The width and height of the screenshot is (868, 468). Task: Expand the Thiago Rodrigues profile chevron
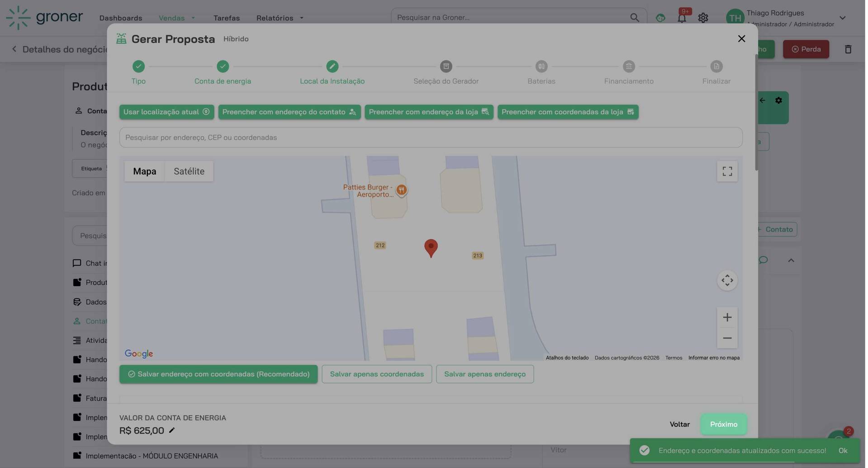point(843,18)
